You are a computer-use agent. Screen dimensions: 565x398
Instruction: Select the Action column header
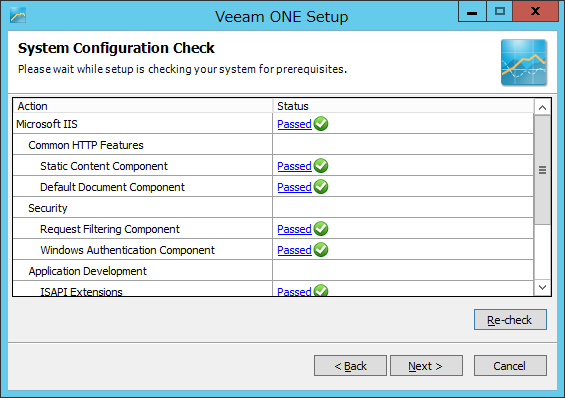(x=143, y=106)
